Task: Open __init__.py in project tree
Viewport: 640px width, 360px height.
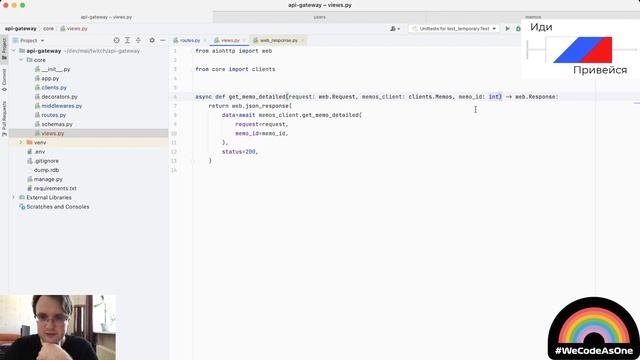Action: pyautogui.click(x=56, y=69)
